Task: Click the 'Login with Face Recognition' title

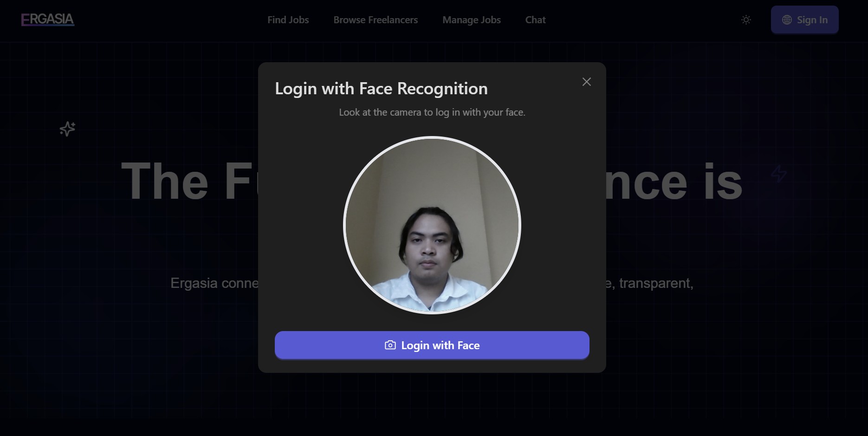Action: (x=381, y=89)
